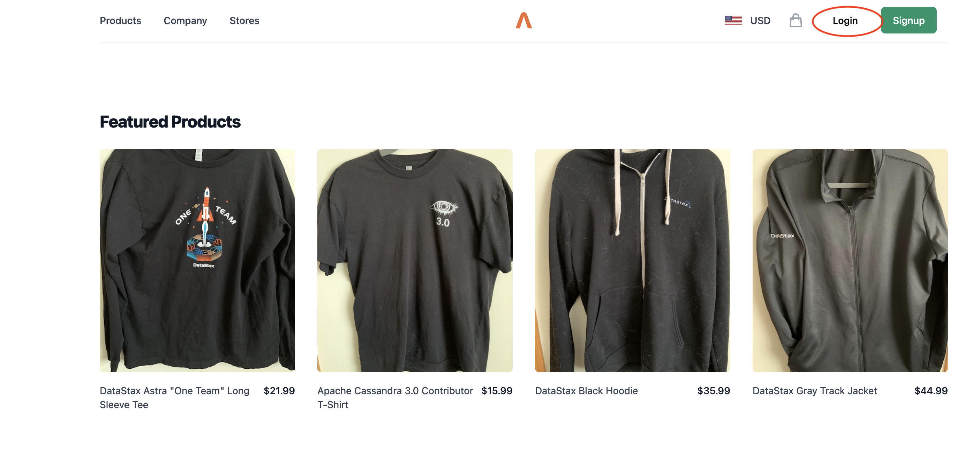The height and width of the screenshot is (474, 980).
Task: Click the Featured Products heading
Action: [x=170, y=122]
